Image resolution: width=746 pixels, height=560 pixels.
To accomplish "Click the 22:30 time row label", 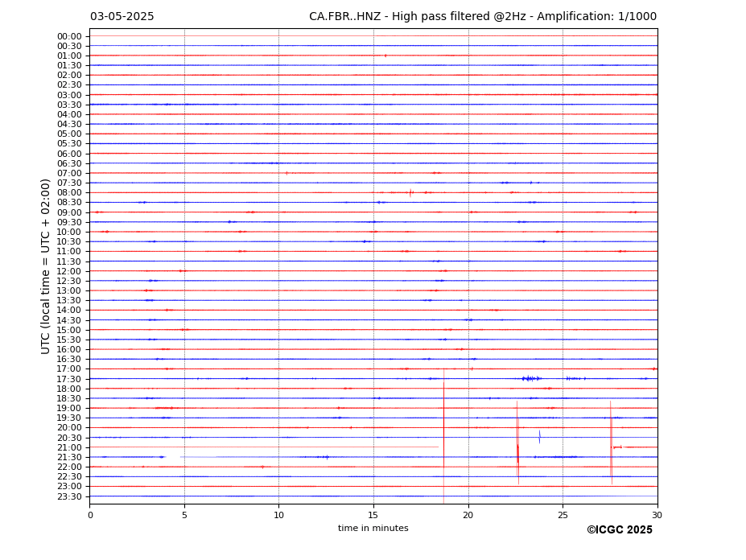I will click(69, 477).
